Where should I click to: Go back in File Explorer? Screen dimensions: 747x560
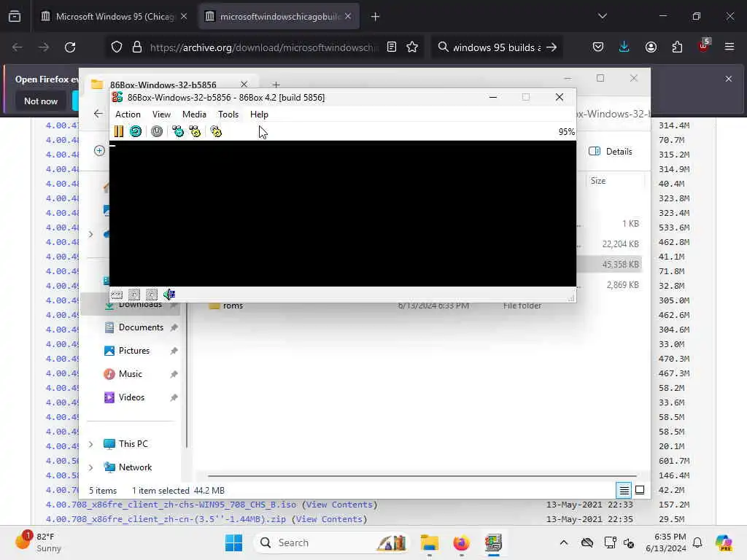coord(98,114)
